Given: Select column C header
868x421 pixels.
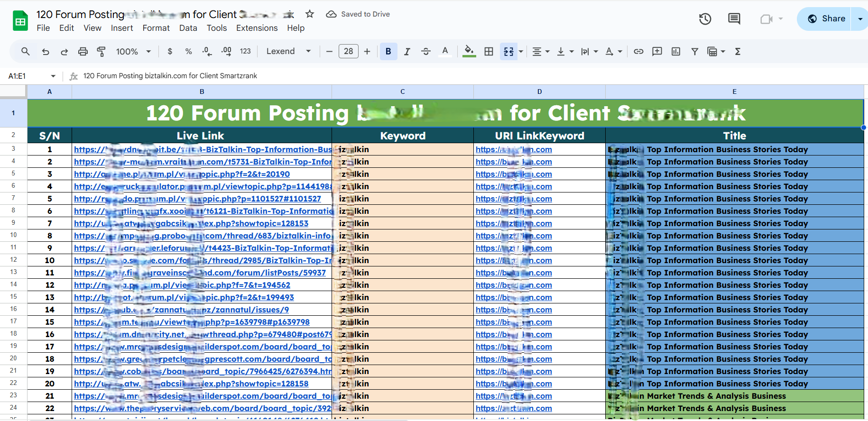Looking at the screenshot, I should (x=402, y=92).
